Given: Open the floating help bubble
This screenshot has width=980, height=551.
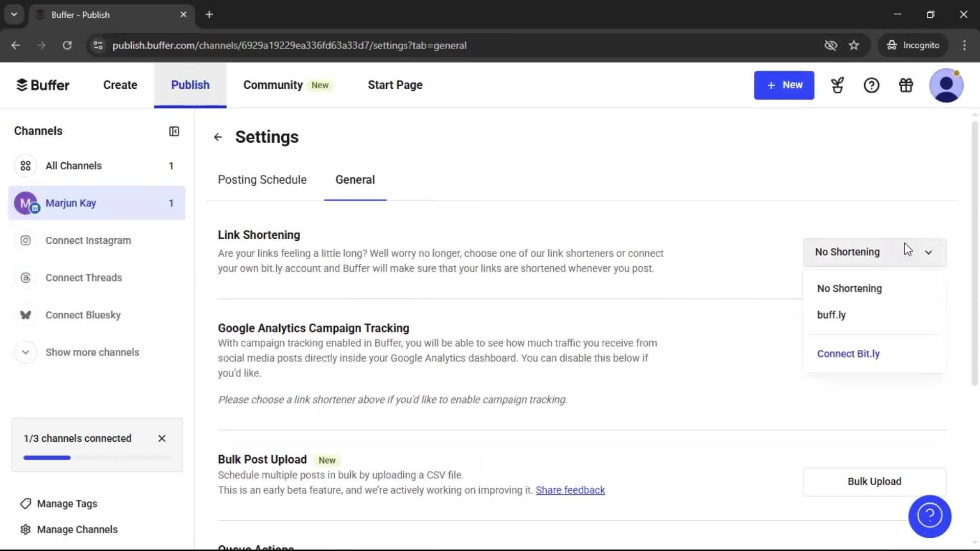Looking at the screenshot, I should pos(929,516).
